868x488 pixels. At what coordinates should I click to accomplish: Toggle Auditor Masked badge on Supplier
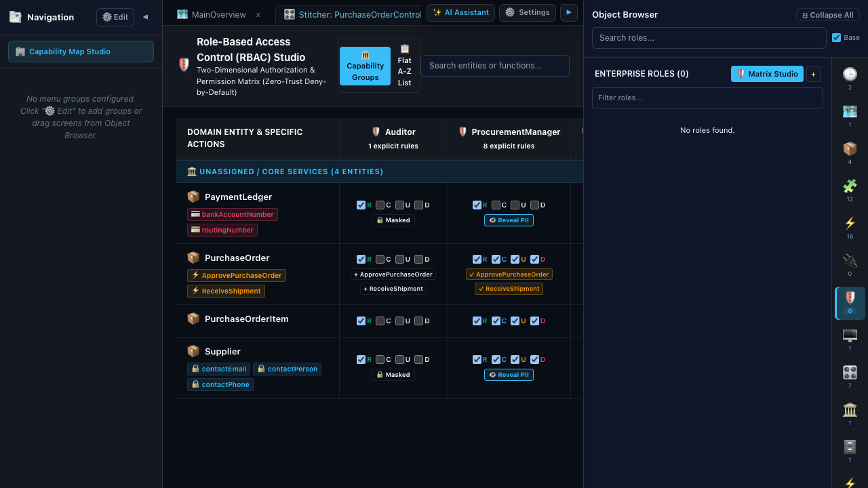click(x=393, y=375)
